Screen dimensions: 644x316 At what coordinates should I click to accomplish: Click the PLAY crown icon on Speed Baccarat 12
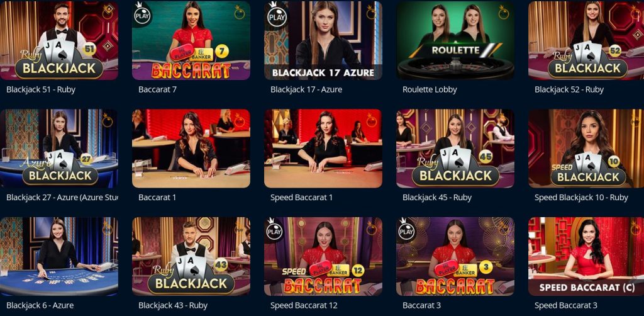(275, 231)
